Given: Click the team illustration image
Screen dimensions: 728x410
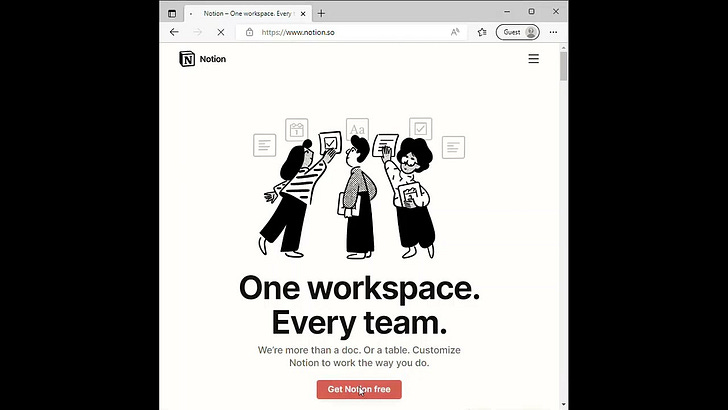Looking at the screenshot, I should (x=359, y=188).
